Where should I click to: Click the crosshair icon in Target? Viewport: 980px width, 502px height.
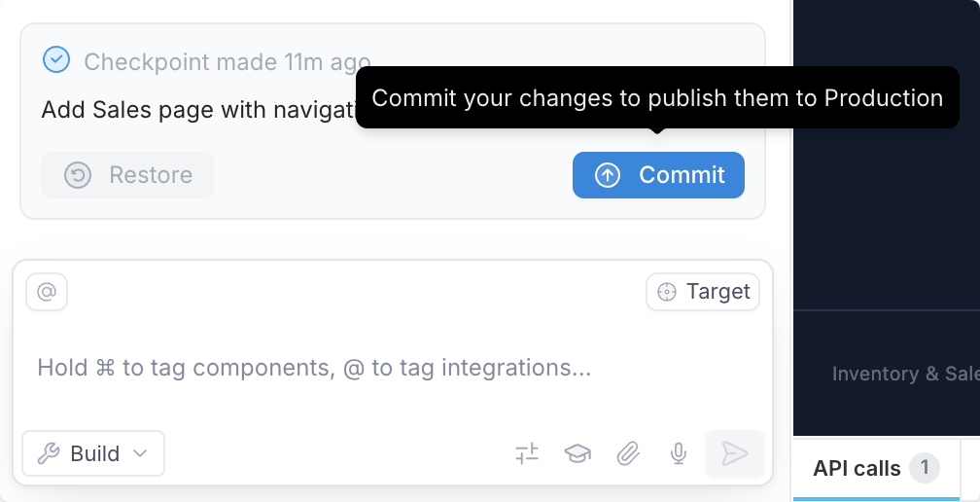tap(667, 292)
